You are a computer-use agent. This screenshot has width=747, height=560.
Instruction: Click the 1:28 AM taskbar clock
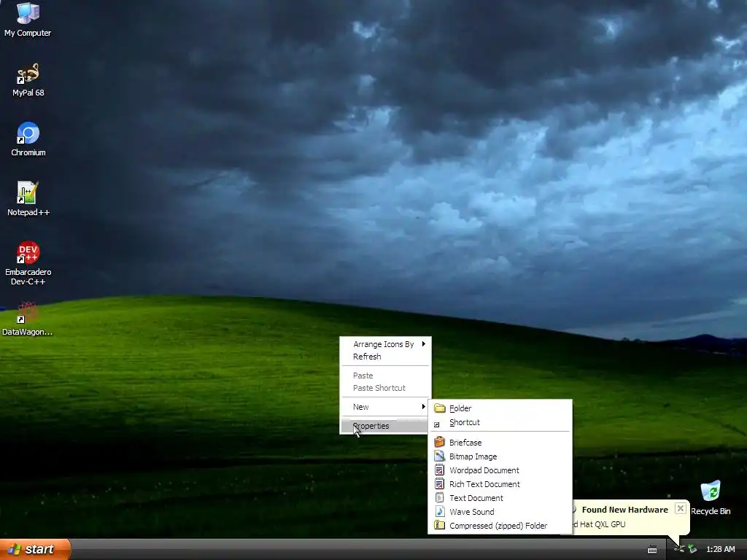pos(720,549)
